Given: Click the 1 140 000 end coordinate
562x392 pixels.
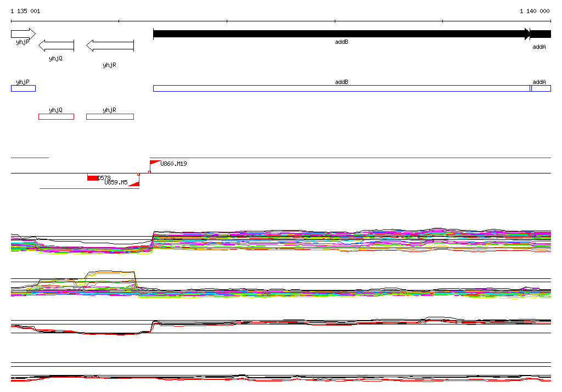Looking at the screenshot, I should (535, 11).
